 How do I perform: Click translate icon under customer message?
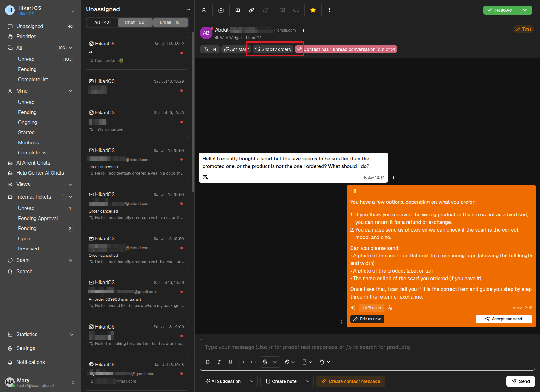point(206,177)
